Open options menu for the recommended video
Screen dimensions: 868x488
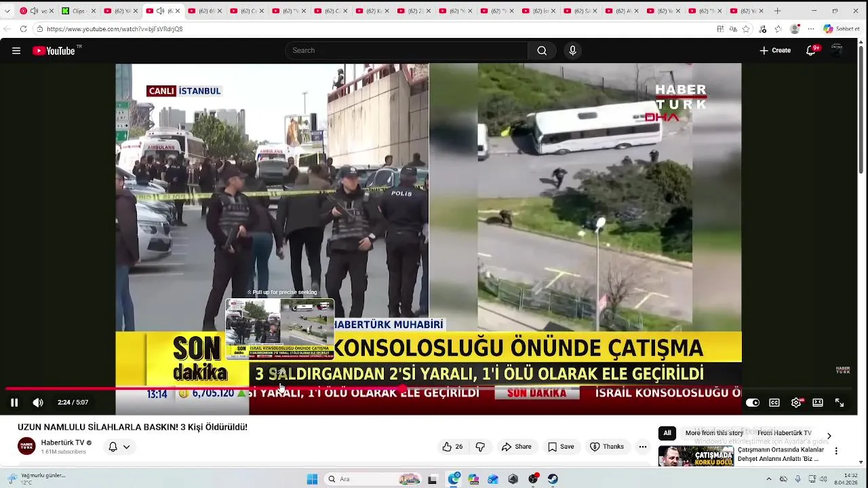pos(836,451)
